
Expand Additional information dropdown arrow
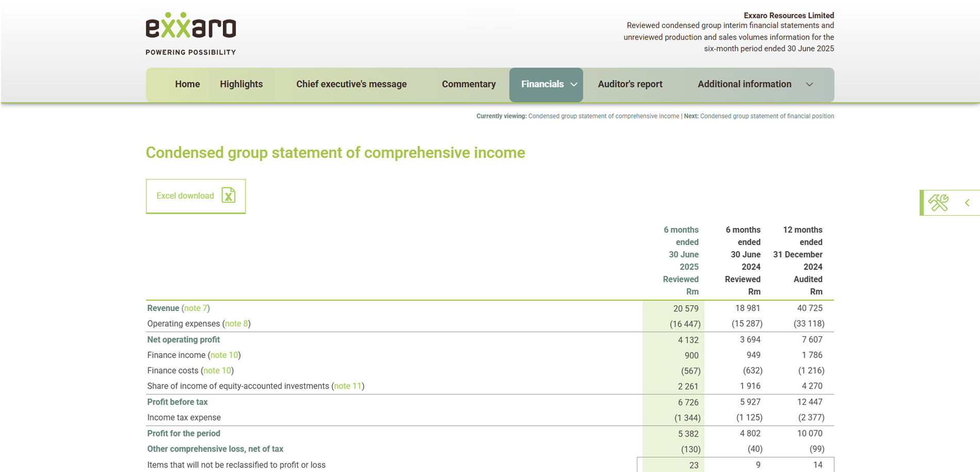click(x=809, y=84)
